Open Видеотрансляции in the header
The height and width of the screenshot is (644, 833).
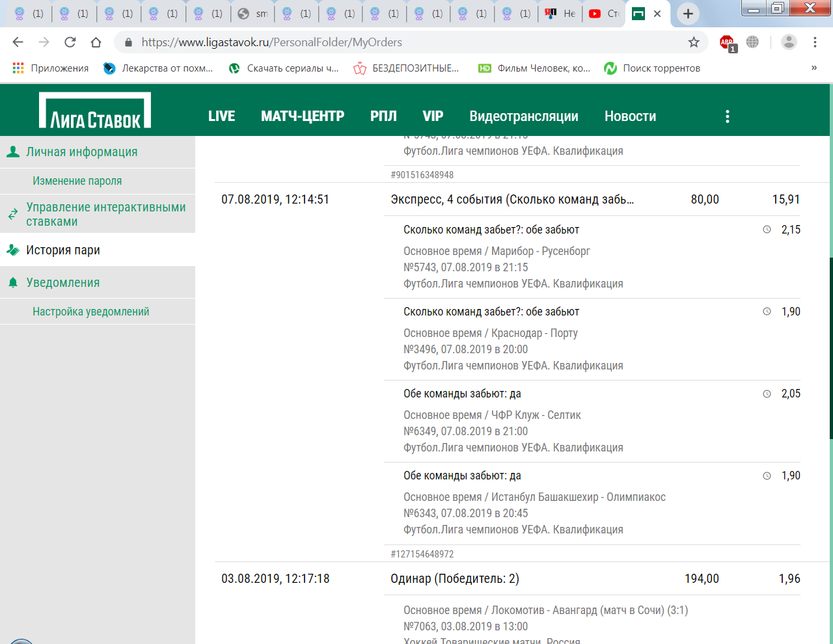coord(524,116)
